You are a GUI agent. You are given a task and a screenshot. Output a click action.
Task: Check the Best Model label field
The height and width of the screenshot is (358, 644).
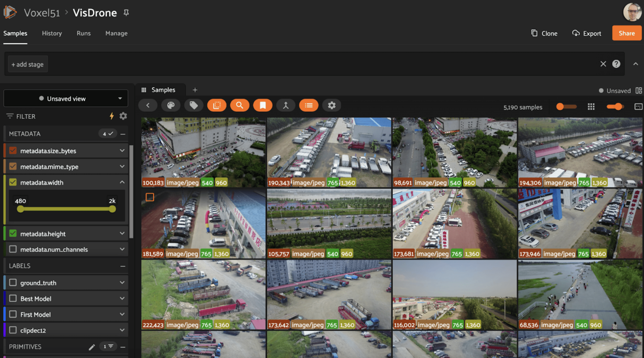coord(13,298)
